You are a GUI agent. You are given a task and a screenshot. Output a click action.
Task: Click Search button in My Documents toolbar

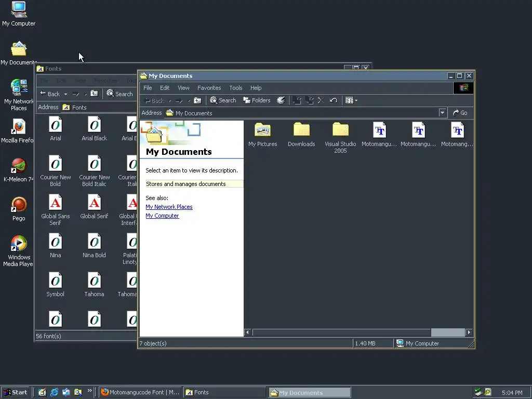pos(223,100)
